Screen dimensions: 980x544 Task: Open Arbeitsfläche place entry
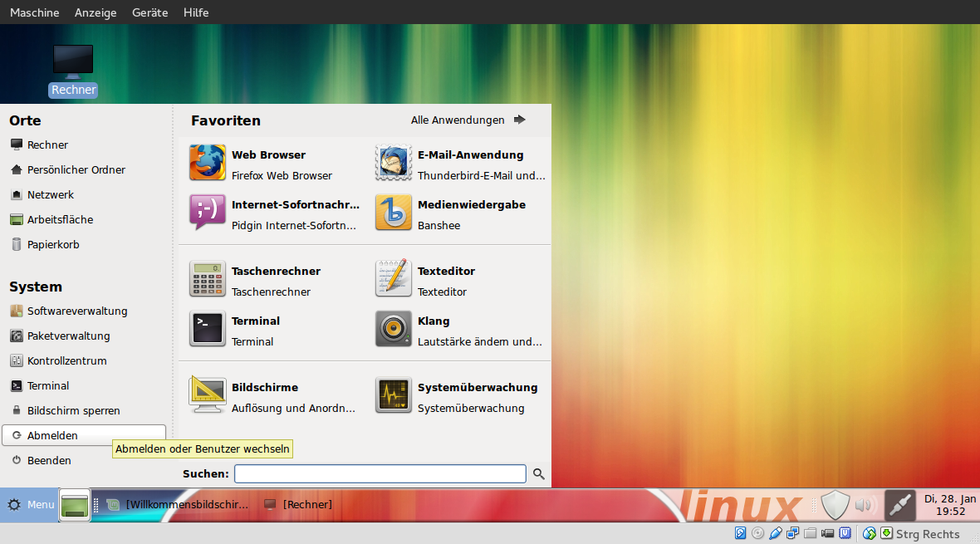85,219
